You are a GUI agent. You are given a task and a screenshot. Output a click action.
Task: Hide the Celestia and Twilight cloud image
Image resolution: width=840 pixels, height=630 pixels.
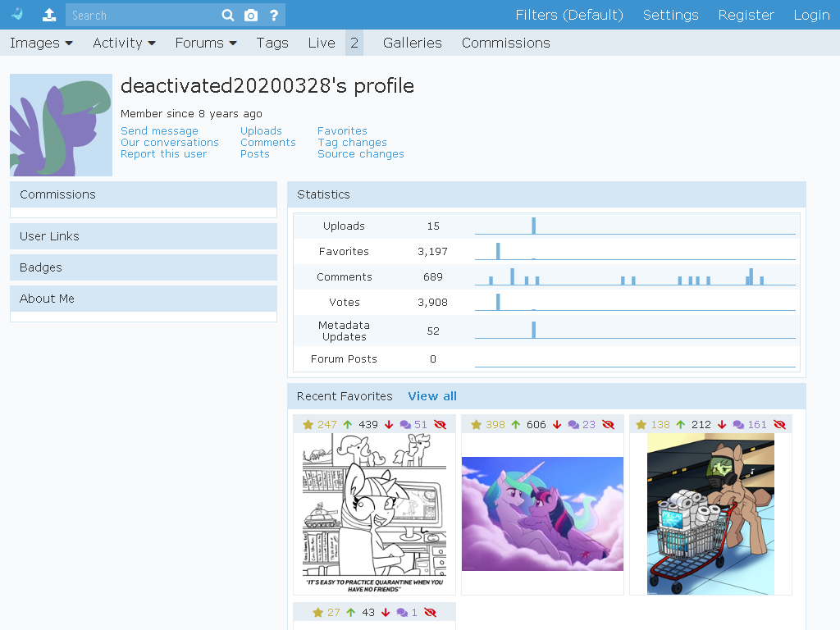coord(608,425)
